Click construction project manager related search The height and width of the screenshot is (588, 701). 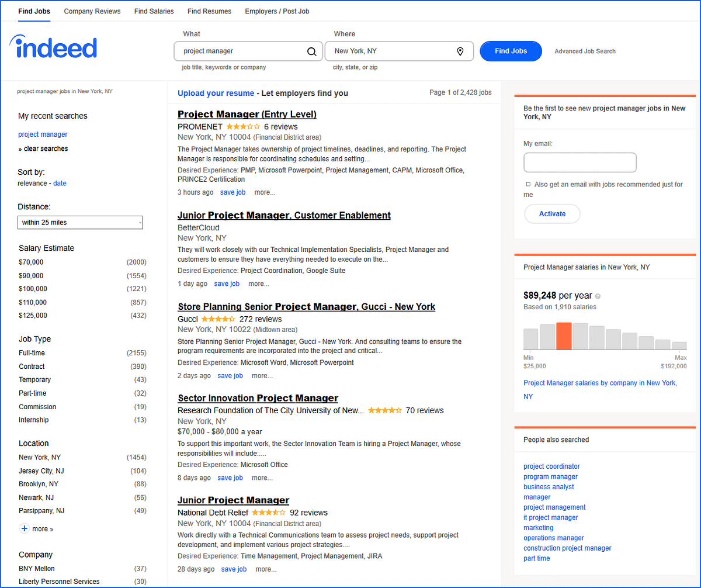(567, 548)
